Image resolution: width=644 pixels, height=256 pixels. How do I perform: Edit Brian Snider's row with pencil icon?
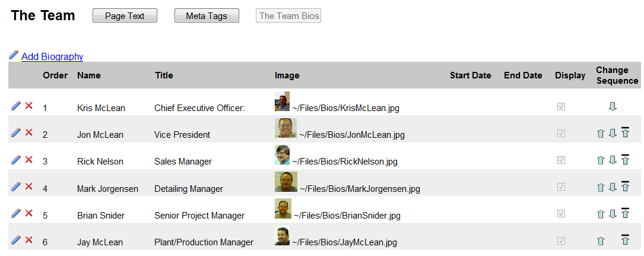point(16,213)
